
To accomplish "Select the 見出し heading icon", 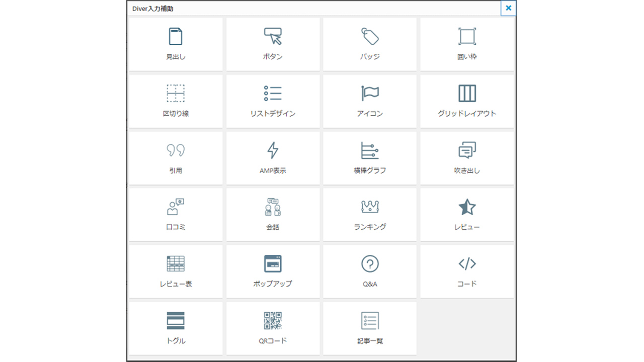I will tap(176, 37).
